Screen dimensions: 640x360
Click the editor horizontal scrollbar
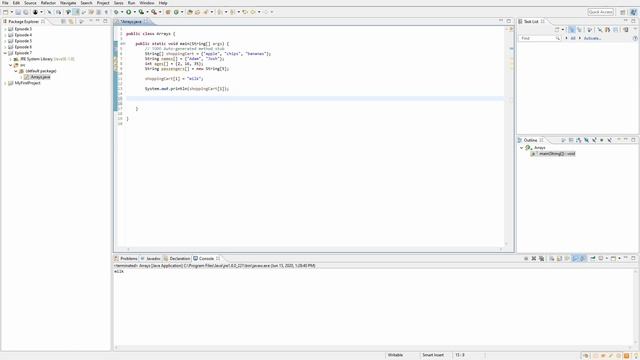coord(314,249)
